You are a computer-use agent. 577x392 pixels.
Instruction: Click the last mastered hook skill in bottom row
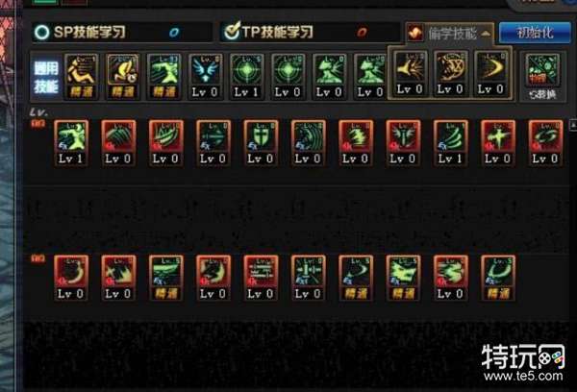(498, 278)
